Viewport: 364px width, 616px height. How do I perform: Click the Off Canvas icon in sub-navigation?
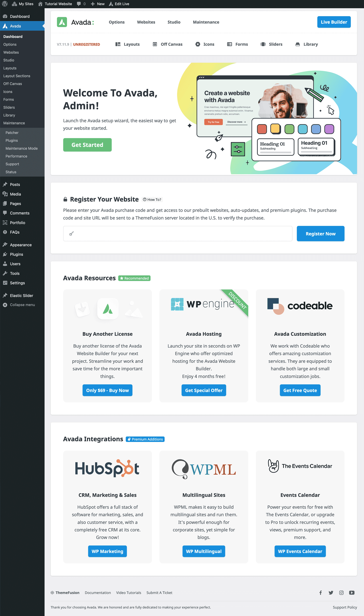pyautogui.click(x=155, y=44)
